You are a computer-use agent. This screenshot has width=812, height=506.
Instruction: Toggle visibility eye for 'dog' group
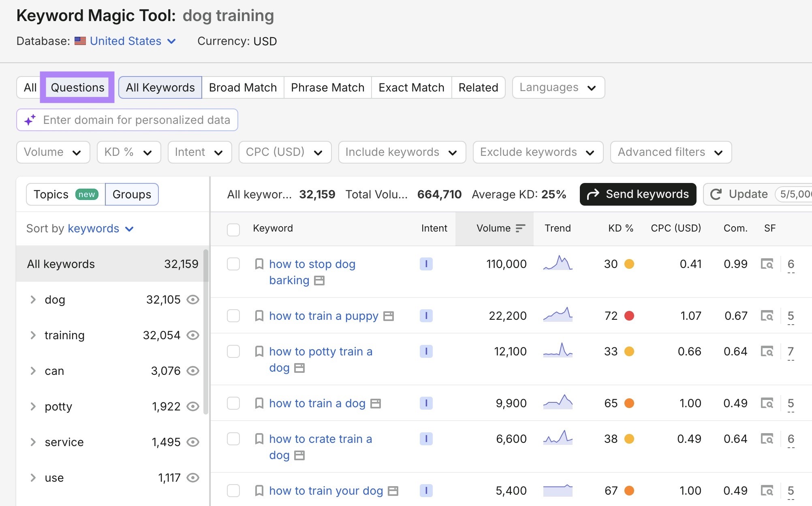click(193, 300)
